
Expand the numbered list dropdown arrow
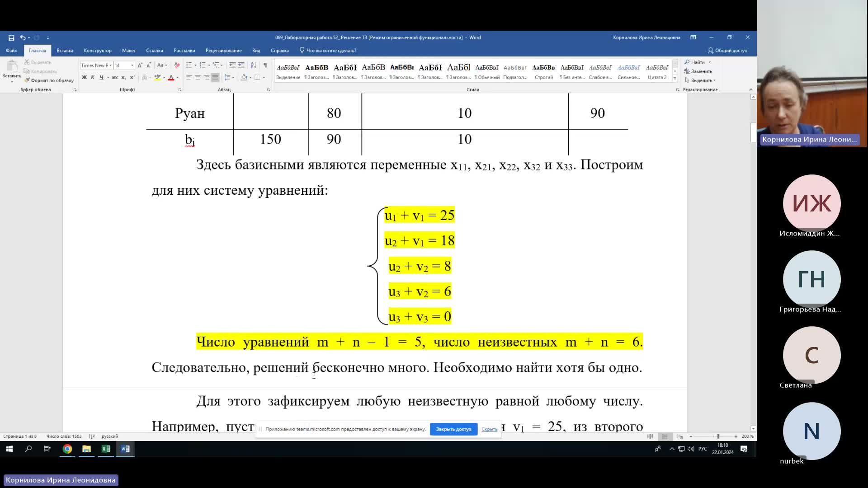pyautogui.click(x=209, y=66)
